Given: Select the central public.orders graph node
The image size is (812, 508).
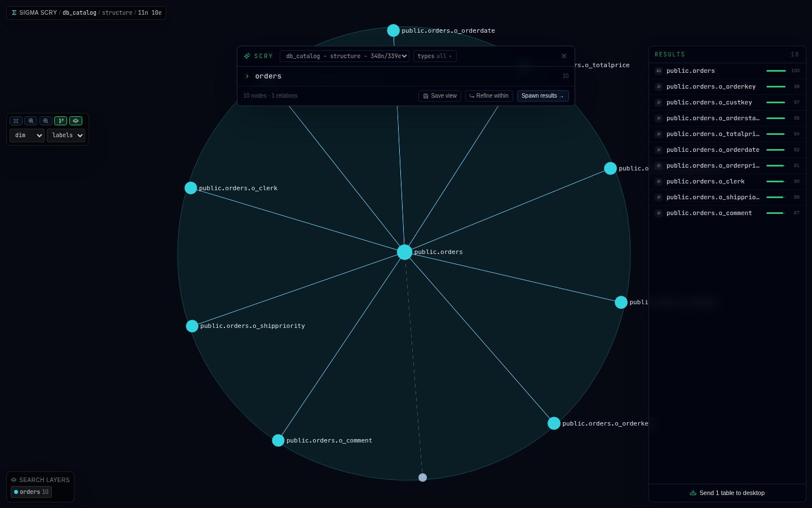Looking at the screenshot, I should coord(404,252).
